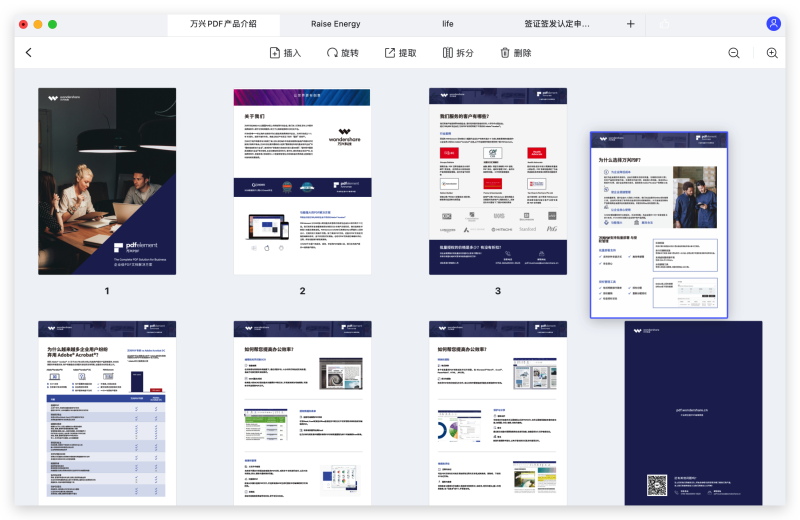This screenshot has height=520, width=800.
Task: Open the user account avatar
Action: (x=774, y=23)
